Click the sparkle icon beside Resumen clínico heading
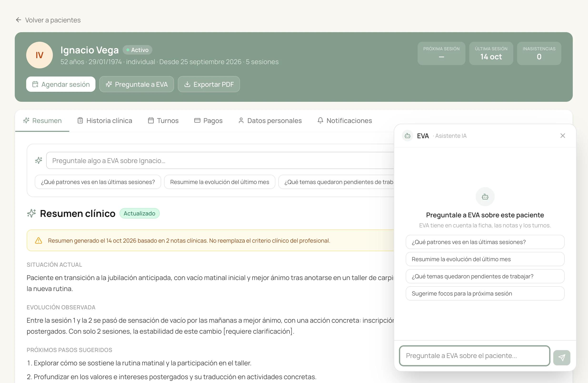The image size is (588, 383). (31, 213)
